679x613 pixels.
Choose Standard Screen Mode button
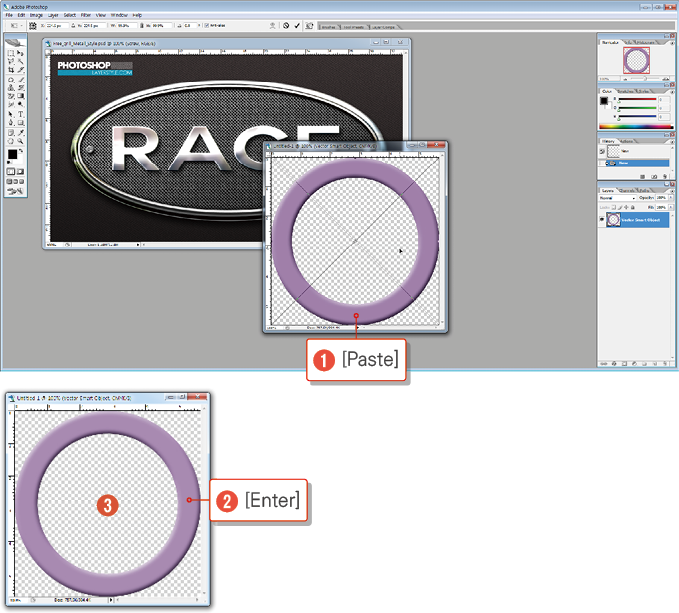click(9, 181)
